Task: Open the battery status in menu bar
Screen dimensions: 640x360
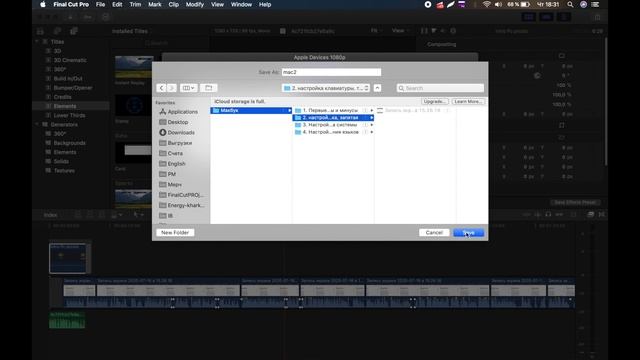Action: click(x=519, y=4)
